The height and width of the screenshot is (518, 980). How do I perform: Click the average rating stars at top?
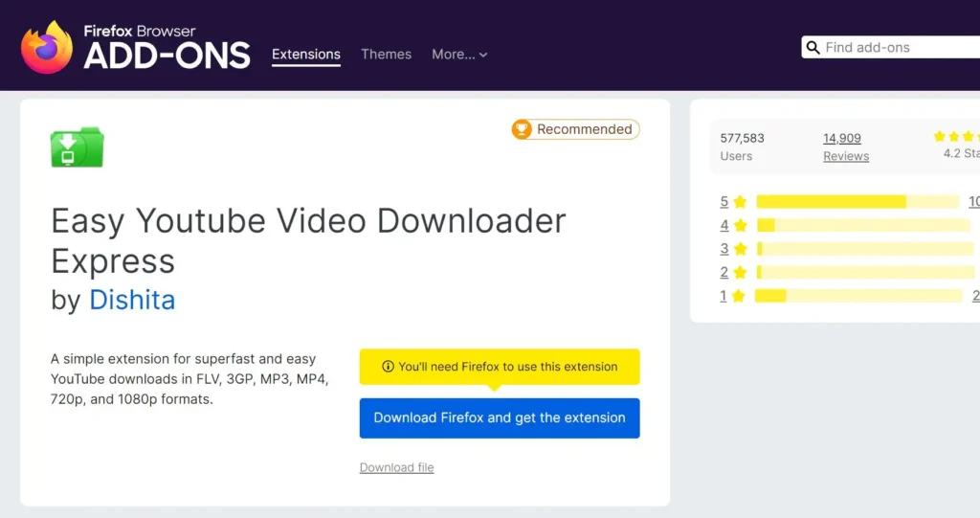click(x=956, y=136)
